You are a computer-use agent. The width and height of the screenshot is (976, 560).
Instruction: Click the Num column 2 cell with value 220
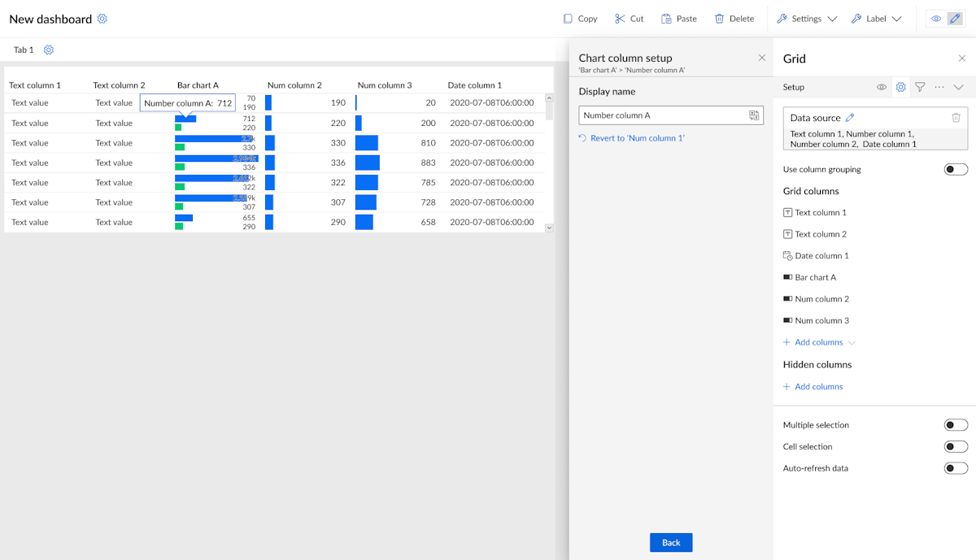pyautogui.click(x=307, y=123)
